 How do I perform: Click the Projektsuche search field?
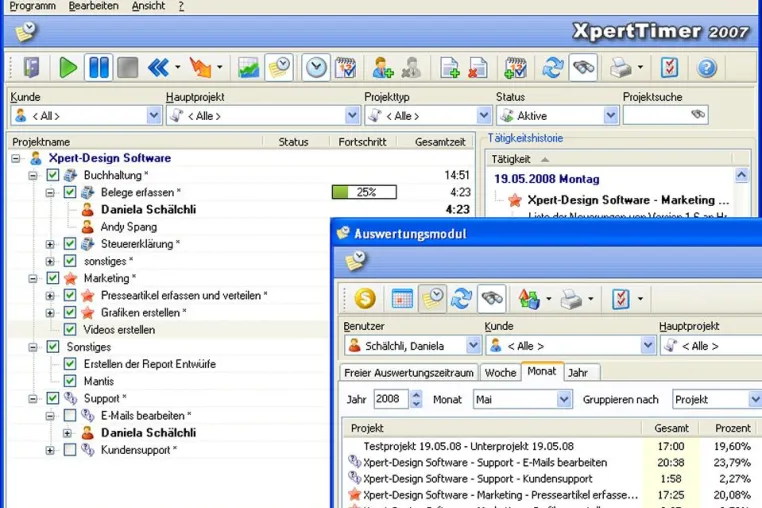click(665, 115)
